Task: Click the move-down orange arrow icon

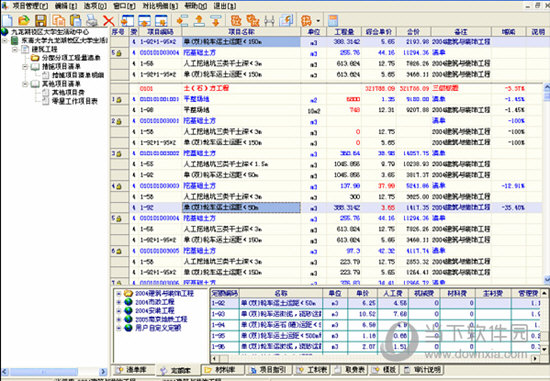Action: coord(216,20)
